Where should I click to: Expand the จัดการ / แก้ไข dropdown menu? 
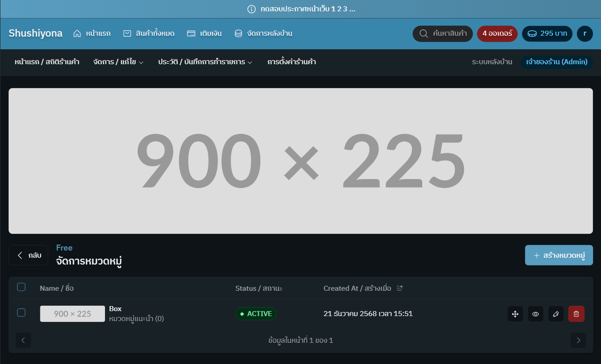pyautogui.click(x=118, y=62)
